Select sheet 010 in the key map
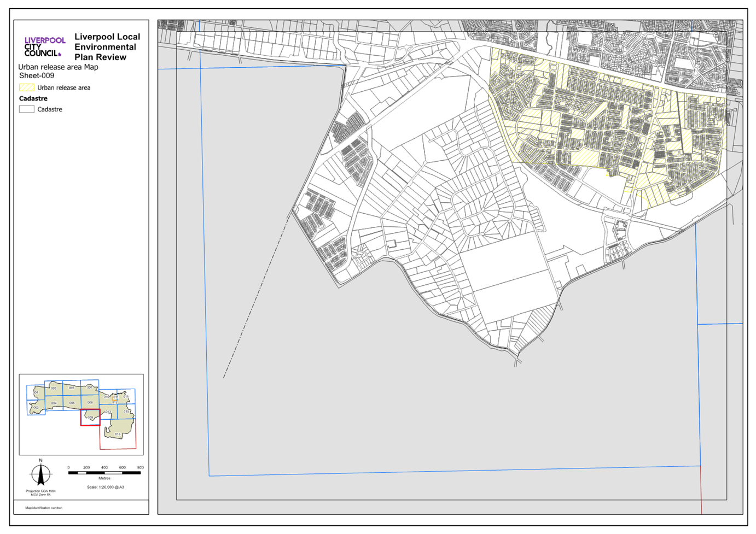 pyautogui.click(x=108, y=397)
